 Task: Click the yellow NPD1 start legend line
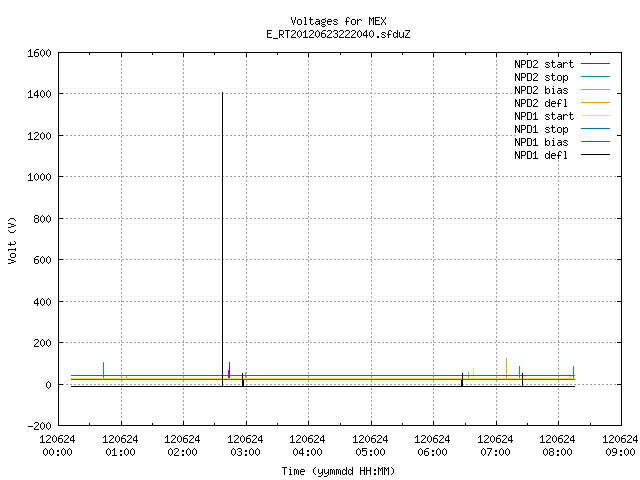tap(596, 116)
